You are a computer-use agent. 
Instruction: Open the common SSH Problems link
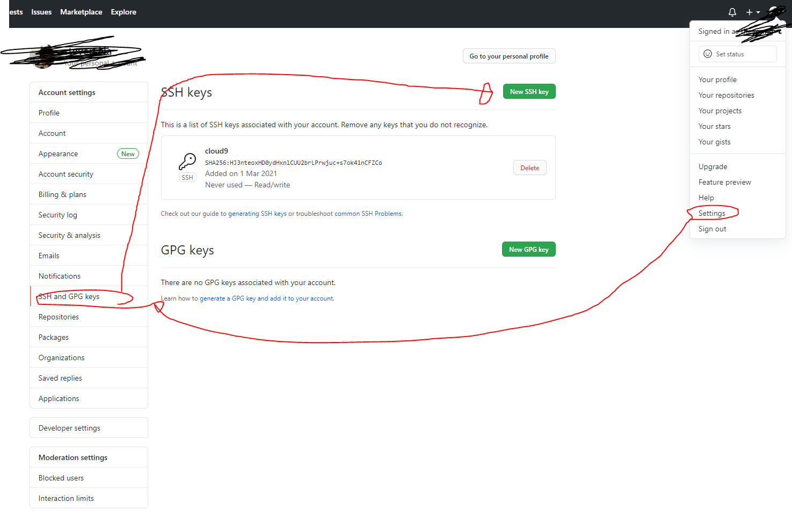368,214
